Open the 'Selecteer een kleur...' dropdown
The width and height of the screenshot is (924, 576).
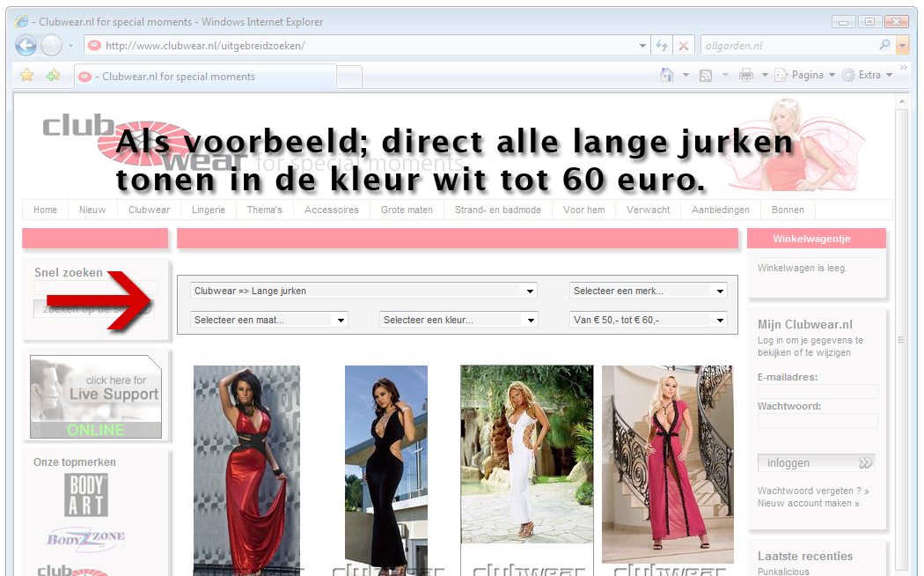(458, 320)
